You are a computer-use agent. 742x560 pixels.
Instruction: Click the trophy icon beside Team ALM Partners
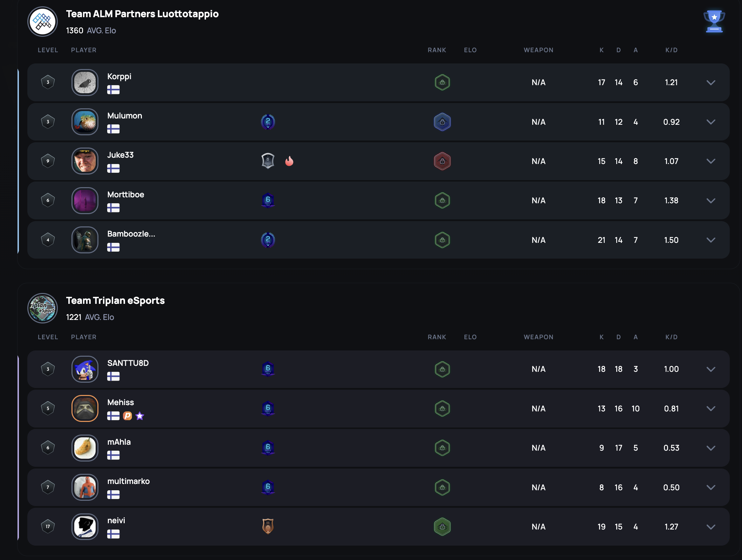point(714,21)
